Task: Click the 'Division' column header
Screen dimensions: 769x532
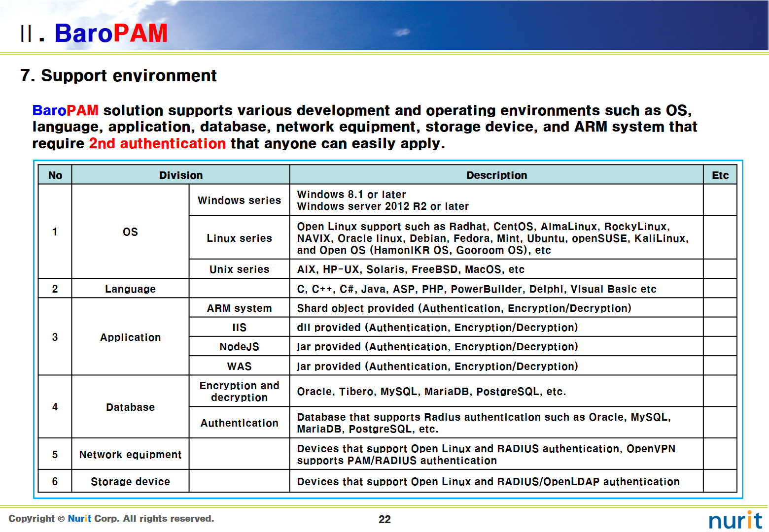Action: (180, 175)
